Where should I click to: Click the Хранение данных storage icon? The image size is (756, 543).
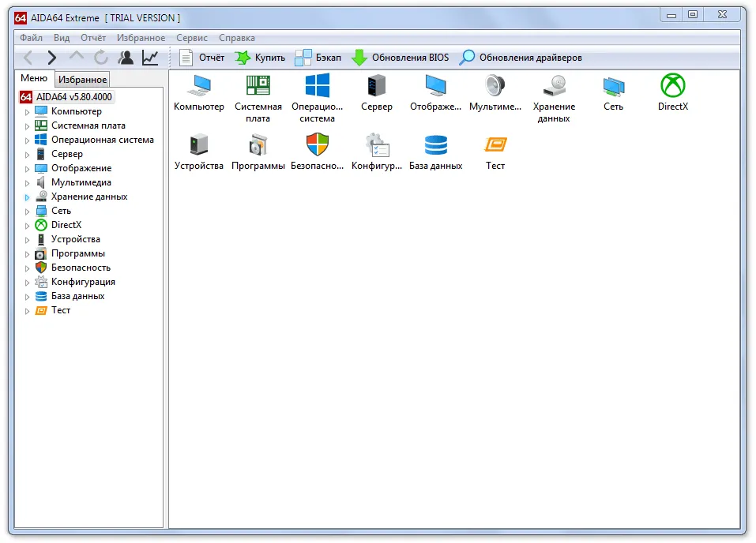click(554, 86)
